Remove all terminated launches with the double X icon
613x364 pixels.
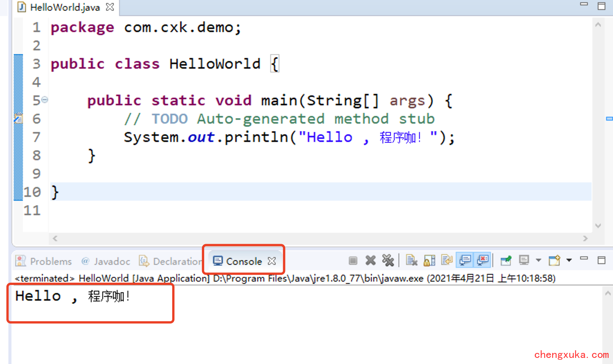point(388,261)
